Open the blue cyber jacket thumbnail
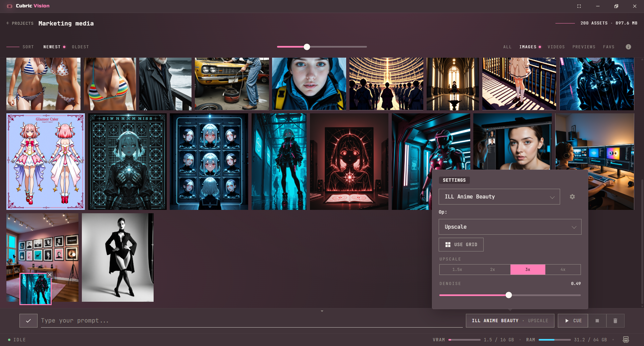The image size is (644, 346). click(597, 84)
